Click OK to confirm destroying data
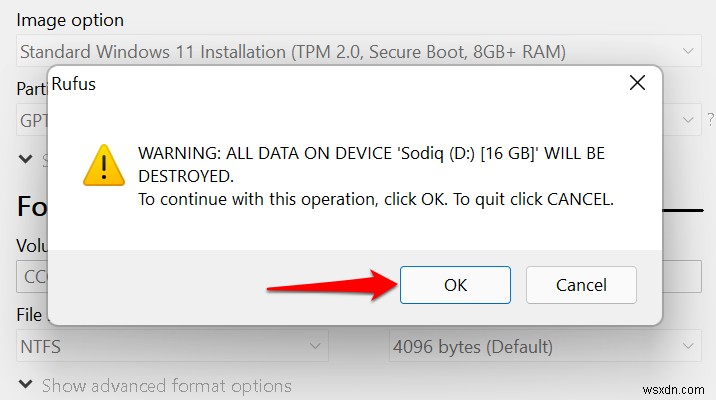This screenshot has width=716, height=400. [455, 285]
